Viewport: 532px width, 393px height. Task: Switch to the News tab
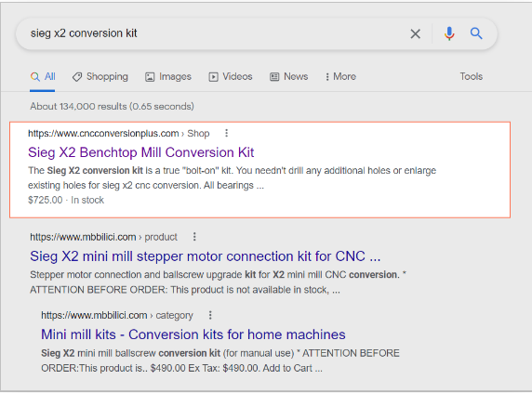click(x=288, y=76)
